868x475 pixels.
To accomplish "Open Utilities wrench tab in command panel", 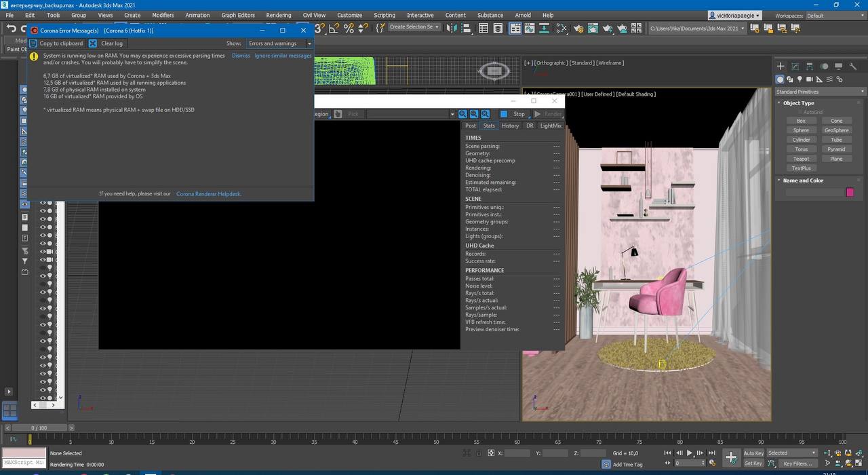I will (853, 66).
